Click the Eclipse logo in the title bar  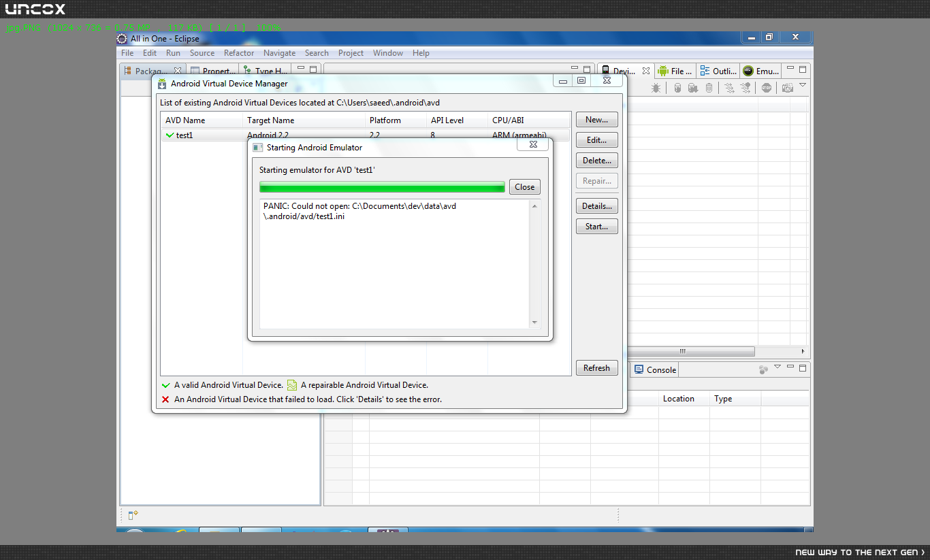click(123, 39)
